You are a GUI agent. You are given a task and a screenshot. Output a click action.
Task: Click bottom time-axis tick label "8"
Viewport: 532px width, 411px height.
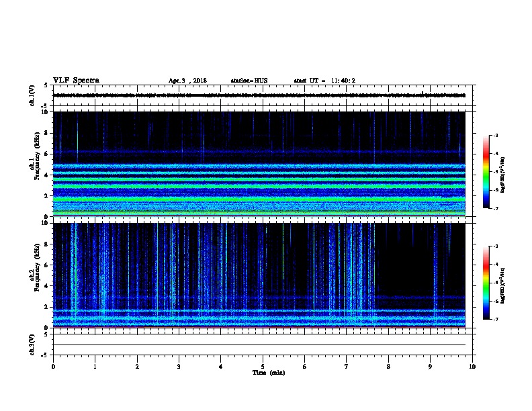point(388,367)
